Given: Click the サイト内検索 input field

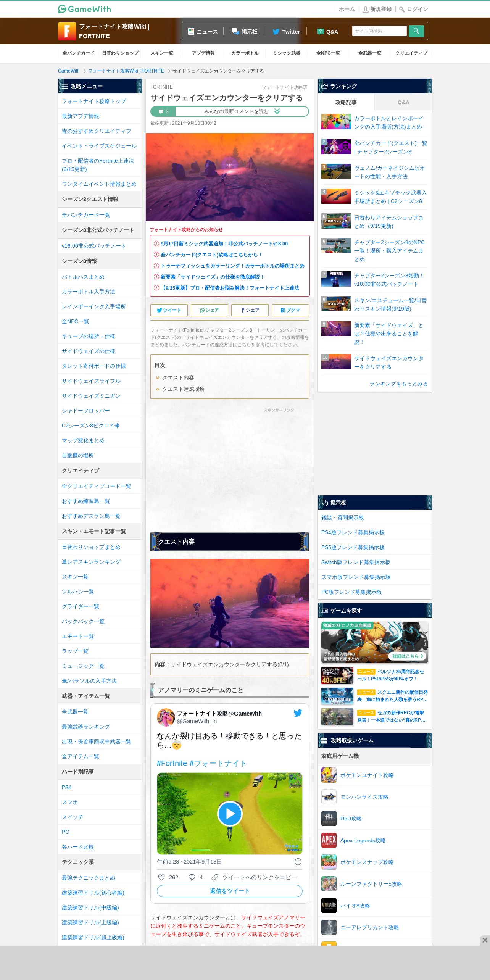Looking at the screenshot, I should (x=379, y=31).
